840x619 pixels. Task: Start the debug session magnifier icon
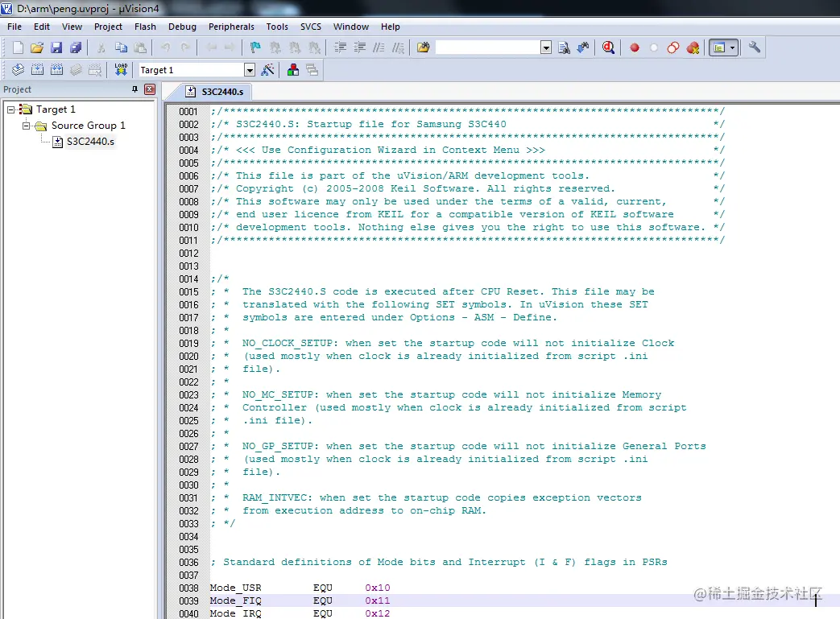coord(608,47)
